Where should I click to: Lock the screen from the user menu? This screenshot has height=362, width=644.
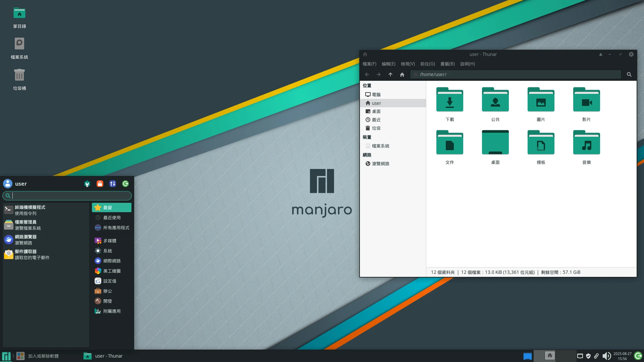[x=100, y=184]
